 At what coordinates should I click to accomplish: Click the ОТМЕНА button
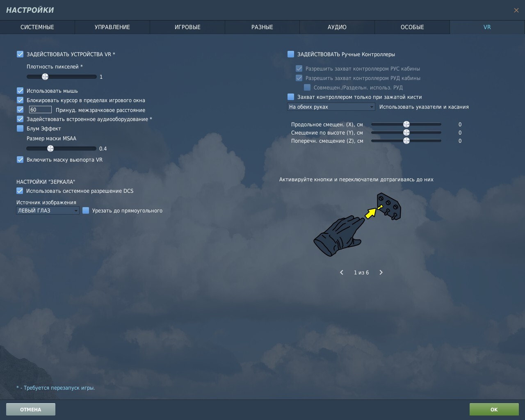[31, 409]
